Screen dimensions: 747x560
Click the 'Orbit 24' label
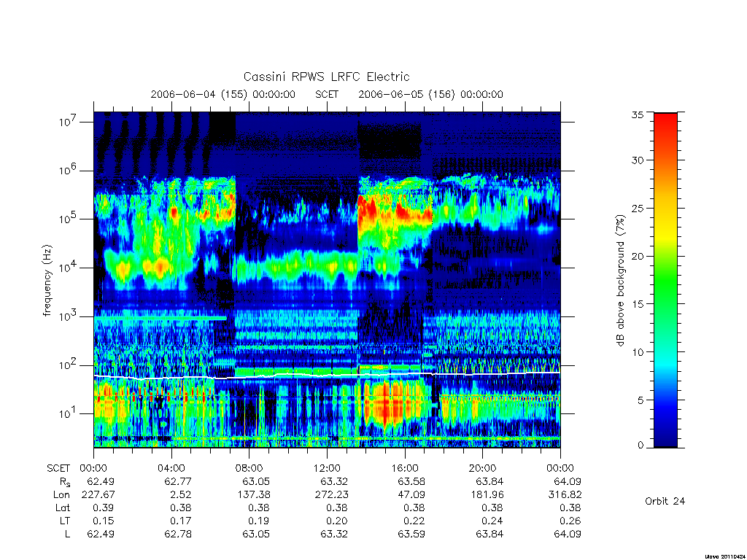[665, 501]
